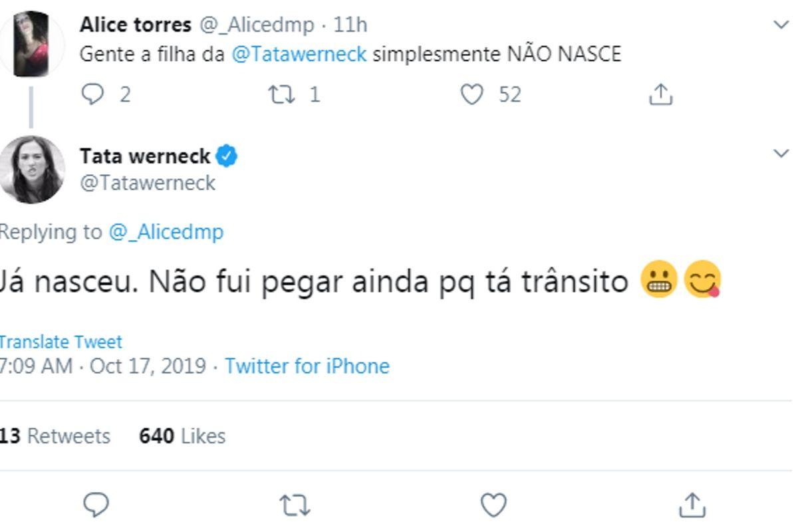
Task: View the 13 Retweets list
Action: [x=55, y=436]
